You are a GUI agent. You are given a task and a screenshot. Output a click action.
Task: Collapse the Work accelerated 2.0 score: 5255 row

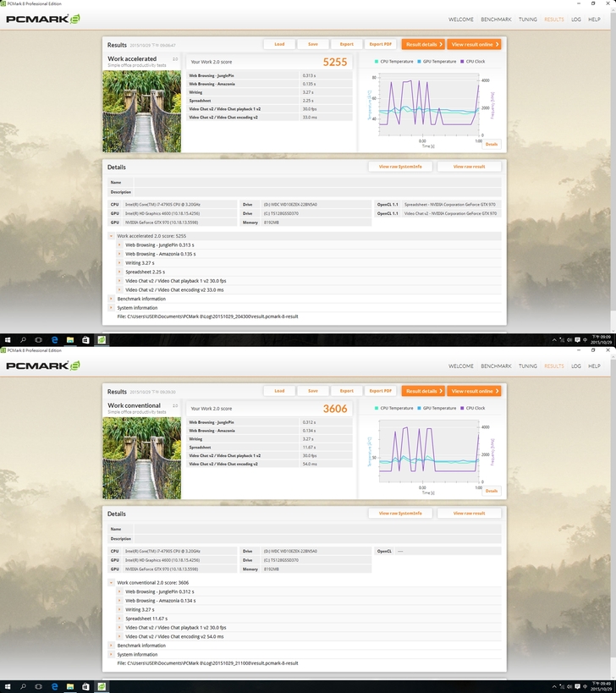tap(111, 235)
